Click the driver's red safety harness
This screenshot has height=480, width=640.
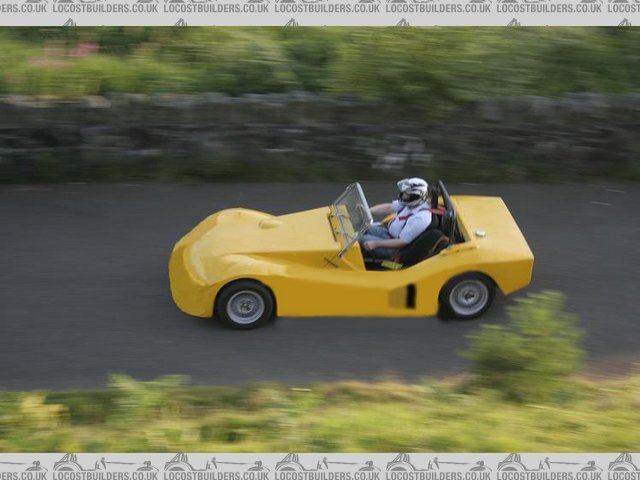402,213
